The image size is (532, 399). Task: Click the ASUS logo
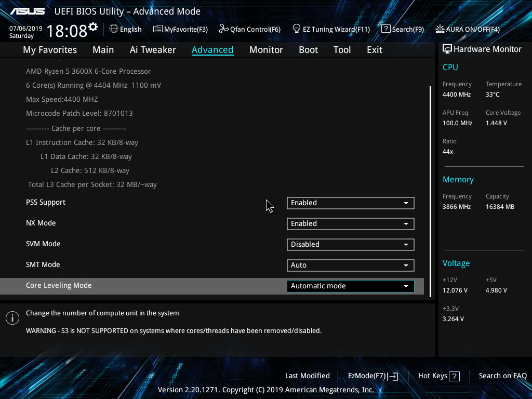coord(27,11)
